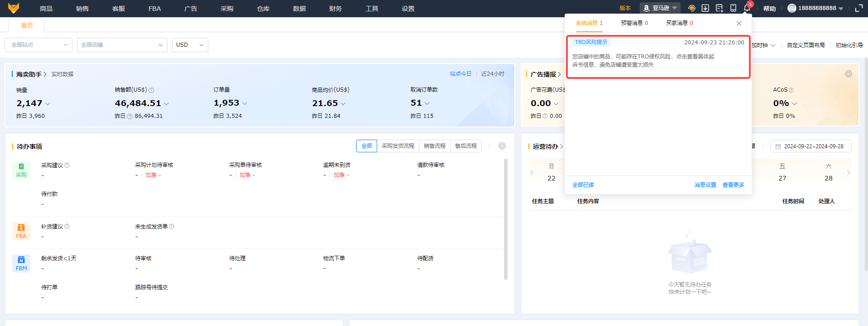Screen dimensions: 868x326
Task: Expand the USD currency dropdown
Action: click(190, 45)
